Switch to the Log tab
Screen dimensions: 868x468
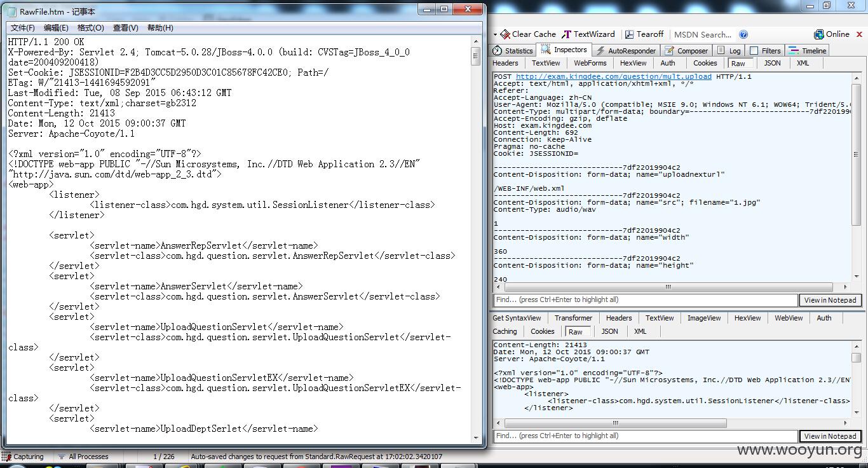click(729, 51)
